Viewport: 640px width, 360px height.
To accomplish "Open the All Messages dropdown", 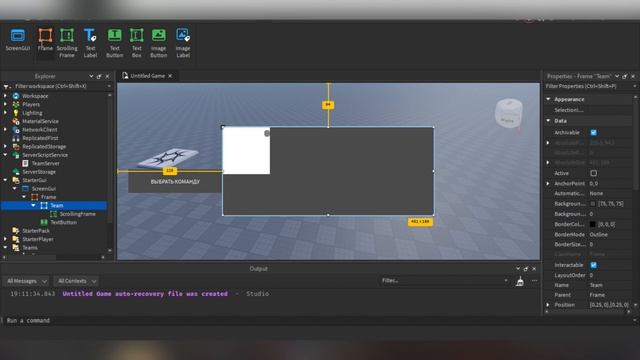I will (27, 281).
